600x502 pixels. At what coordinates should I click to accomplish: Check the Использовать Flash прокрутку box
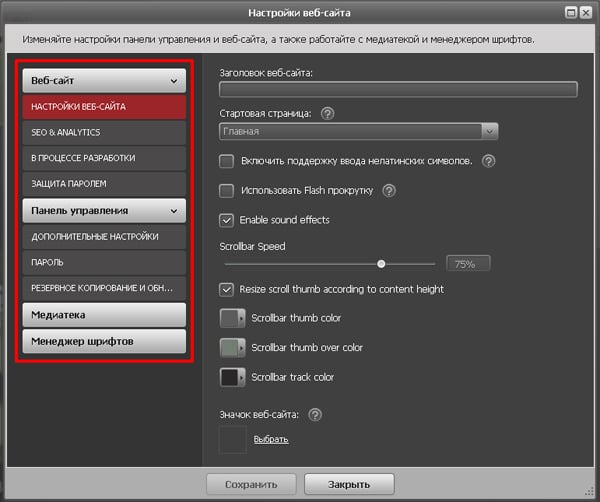pos(227,190)
